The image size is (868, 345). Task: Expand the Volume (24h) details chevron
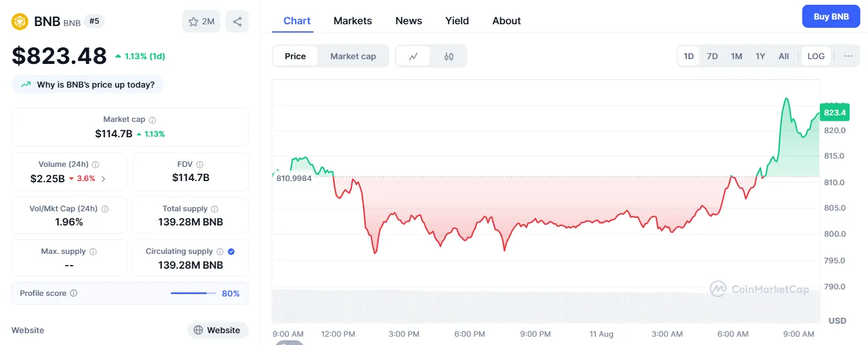coord(104,178)
